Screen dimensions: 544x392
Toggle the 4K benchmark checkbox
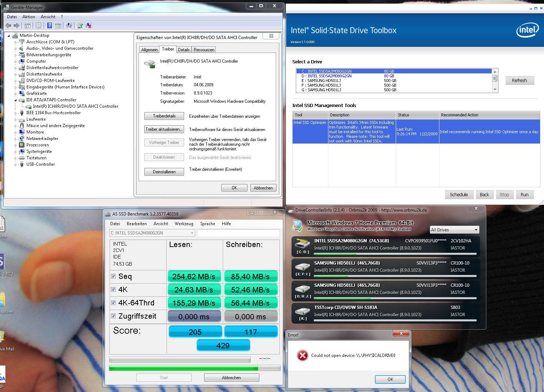[x=113, y=289]
